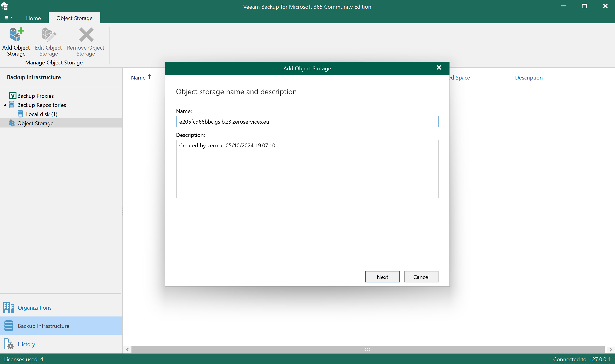
Task: Click the right arrow of the horizontal scrollbar
Action: (x=611, y=350)
